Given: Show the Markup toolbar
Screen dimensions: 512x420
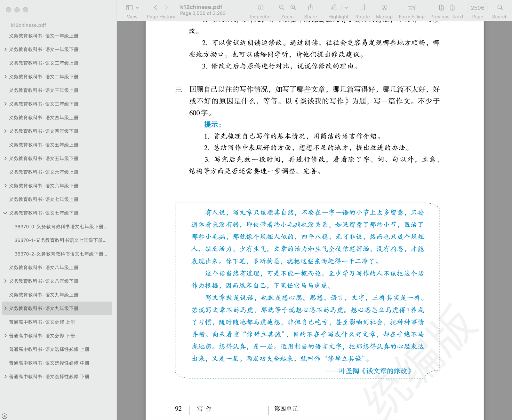Looking at the screenshot, I should [384, 8].
